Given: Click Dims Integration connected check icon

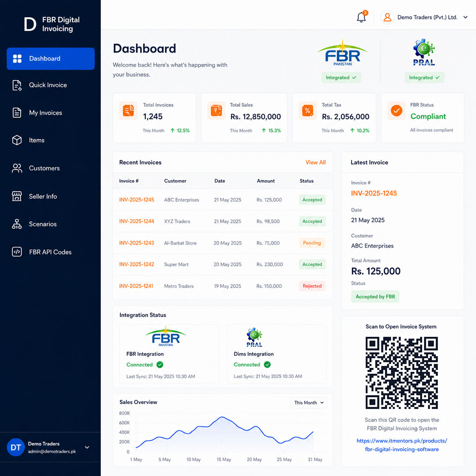Looking at the screenshot, I should [267, 364].
